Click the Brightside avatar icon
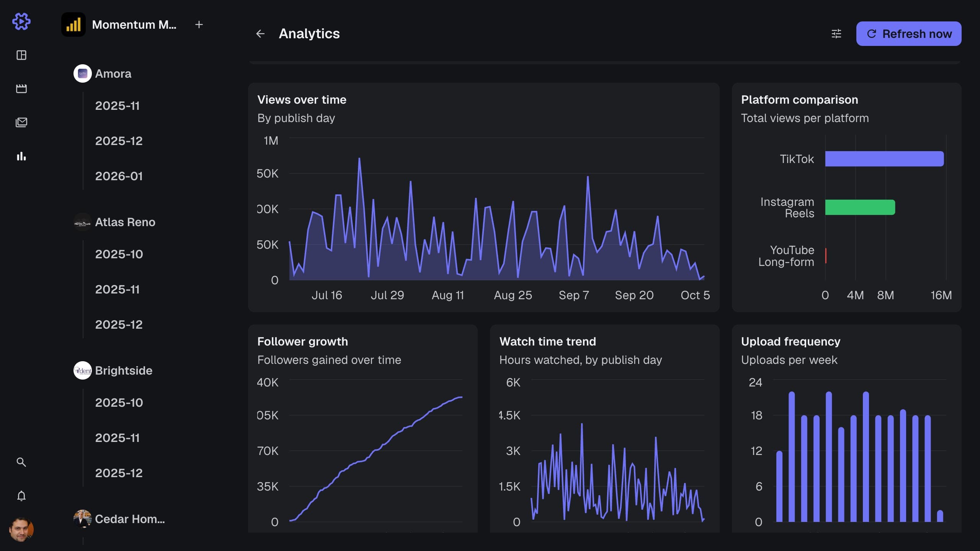 [83, 370]
